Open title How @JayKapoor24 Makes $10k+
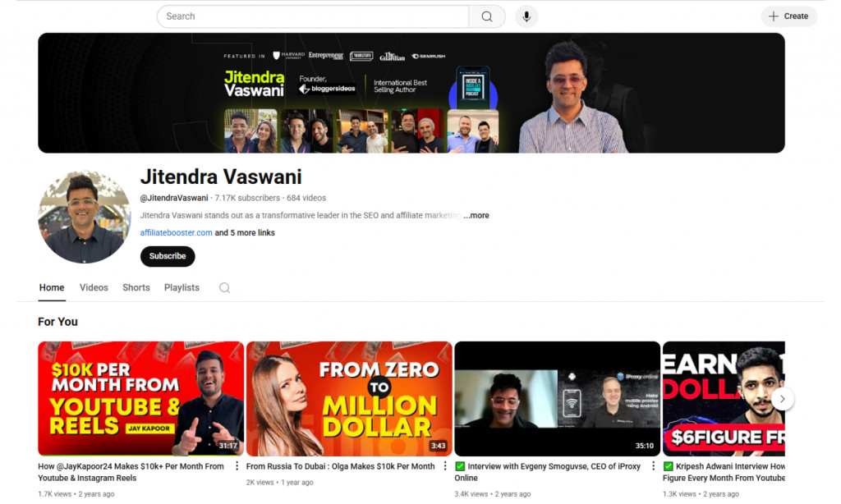841x504 pixels. click(131, 472)
